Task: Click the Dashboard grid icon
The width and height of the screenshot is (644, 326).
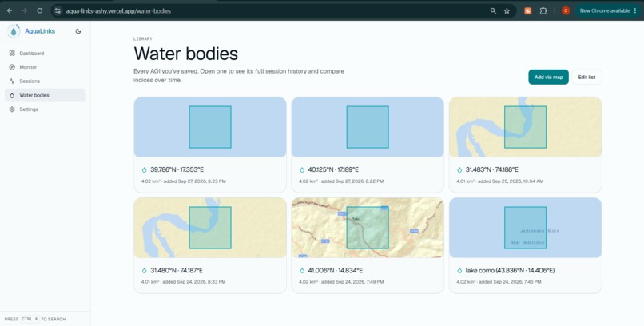Action: click(12, 53)
